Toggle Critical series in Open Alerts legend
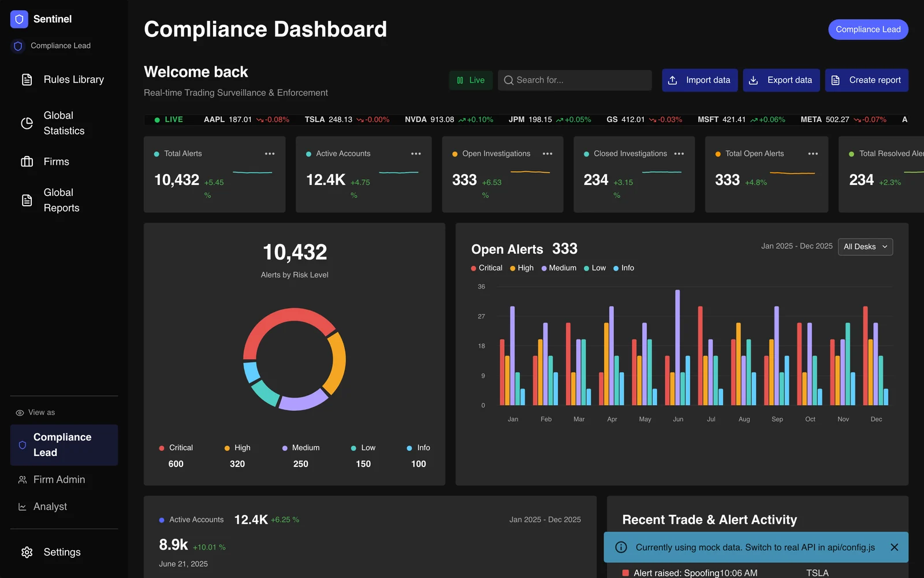The height and width of the screenshot is (578, 924). pyautogui.click(x=486, y=268)
